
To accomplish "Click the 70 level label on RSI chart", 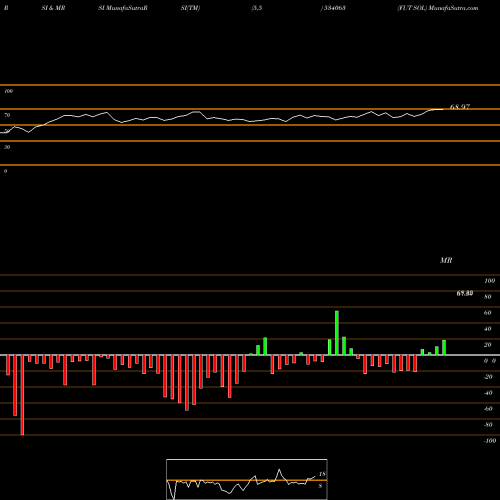I will pyautogui.click(x=7, y=115).
